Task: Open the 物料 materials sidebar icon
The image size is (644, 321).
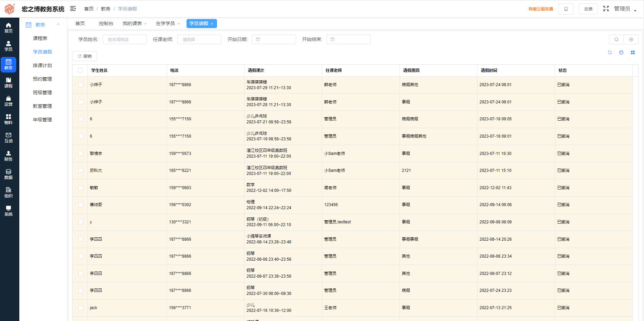Action: click(8, 119)
